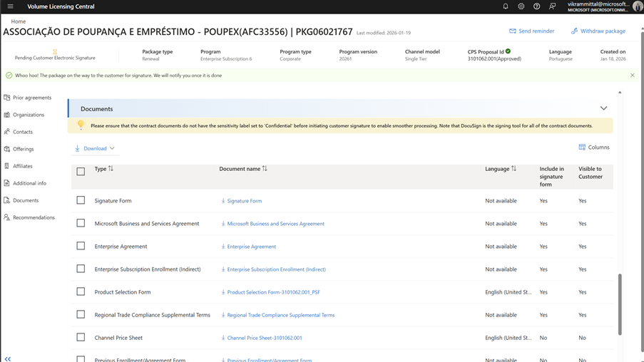Click the Volume Licensing Central title
This screenshot has height=362, width=644.
coord(61,6)
